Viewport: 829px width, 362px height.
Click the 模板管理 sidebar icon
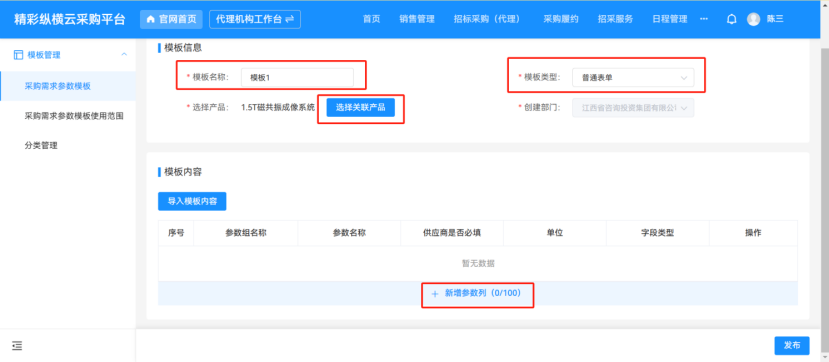(18, 55)
